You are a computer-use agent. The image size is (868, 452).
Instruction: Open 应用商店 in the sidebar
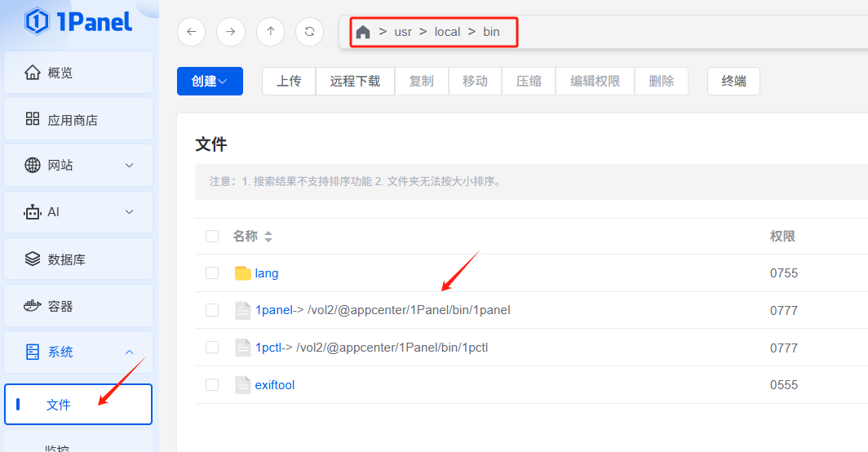click(x=78, y=119)
